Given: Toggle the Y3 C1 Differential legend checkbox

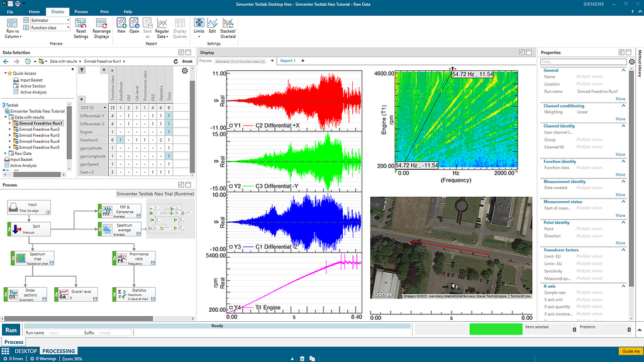Looking at the screenshot, I should pos(232,247).
